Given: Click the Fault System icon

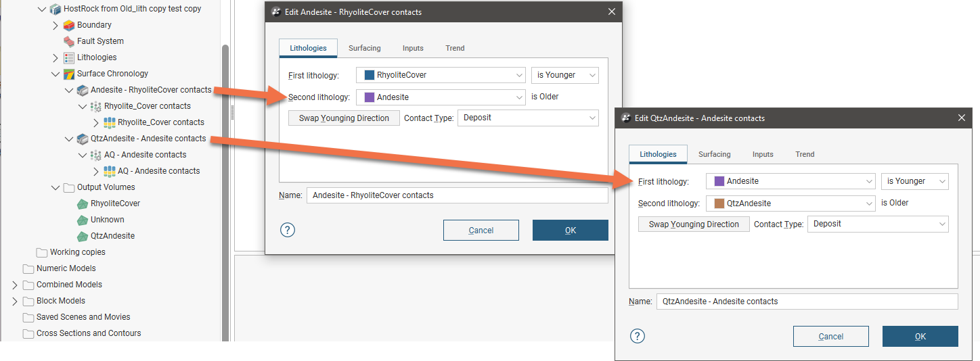Looking at the screenshot, I should pyautogui.click(x=68, y=41).
